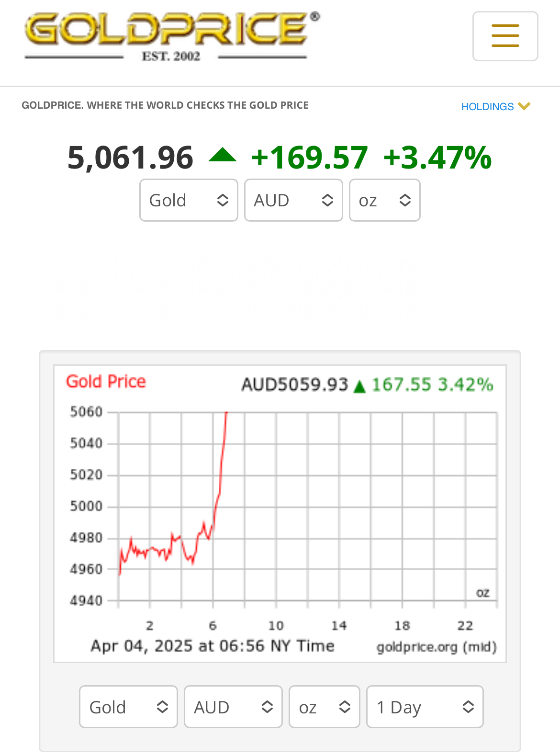Click the live price 5,061.96
Screen dimensions: 560x756
coord(130,158)
